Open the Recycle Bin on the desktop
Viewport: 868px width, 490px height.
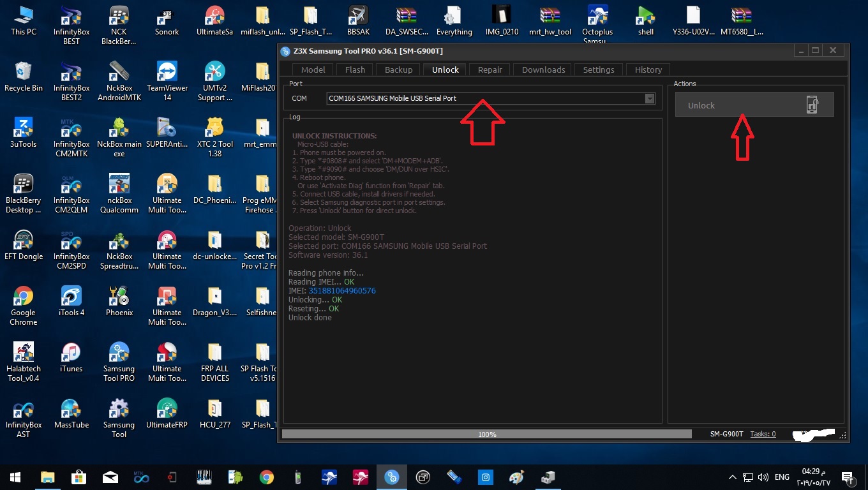tap(24, 77)
